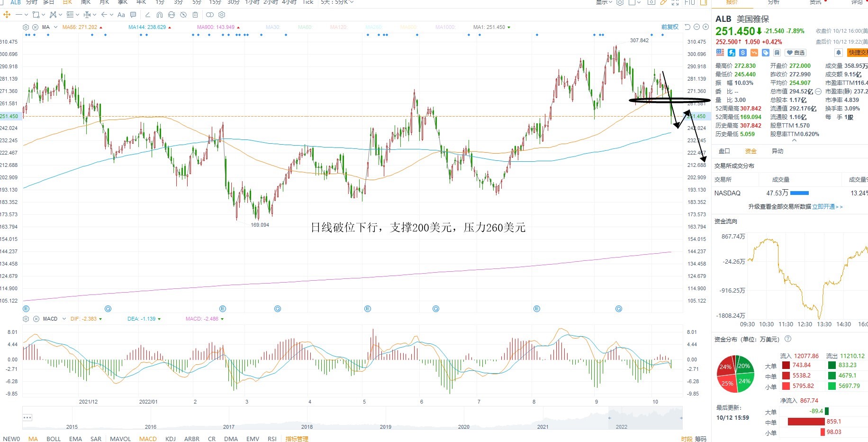Image resolution: width=868 pixels, height=442 pixels.
Task: Open 指标管理 indicator management
Action: coord(297,439)
